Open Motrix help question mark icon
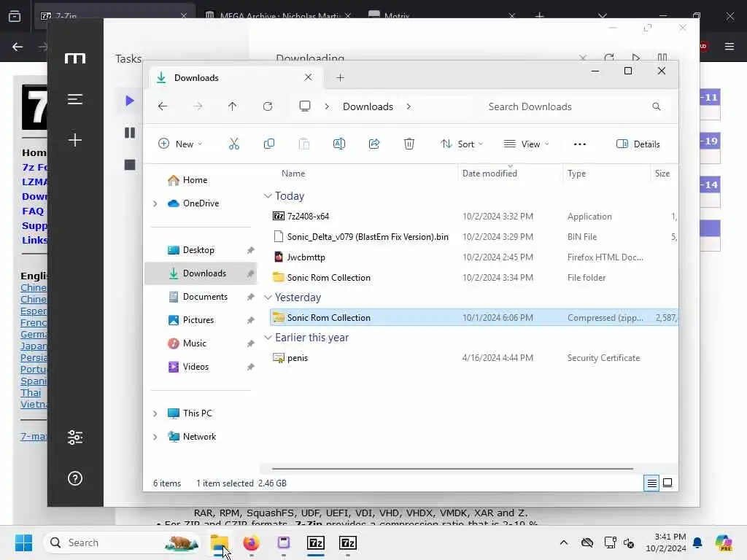This screenshot has width=747, height=560. (75, 478)
